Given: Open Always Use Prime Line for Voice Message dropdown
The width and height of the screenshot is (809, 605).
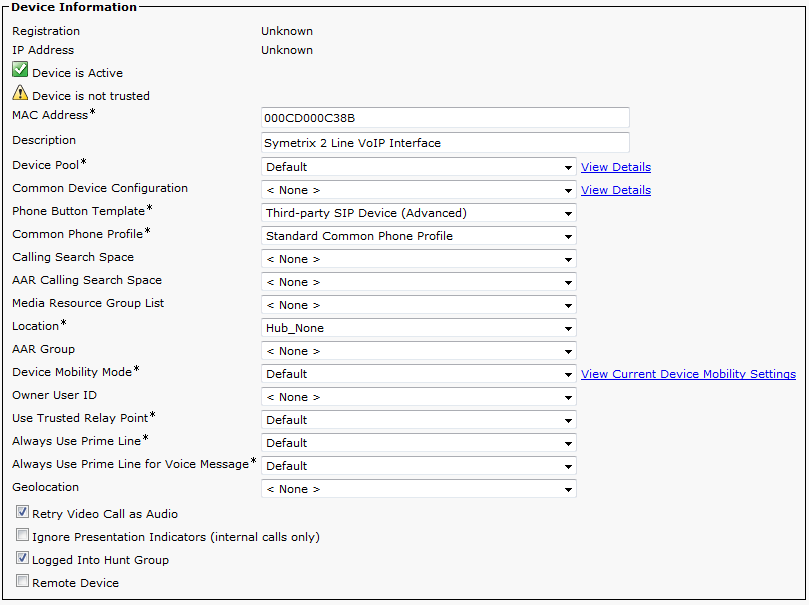Looking at the screenshot, I should pos(418,466).
